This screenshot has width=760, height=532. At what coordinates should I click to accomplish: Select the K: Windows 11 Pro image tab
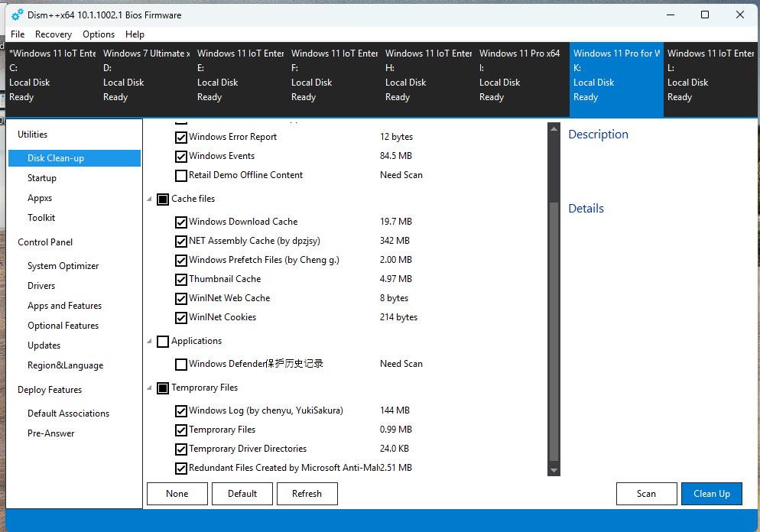[616, 79]
